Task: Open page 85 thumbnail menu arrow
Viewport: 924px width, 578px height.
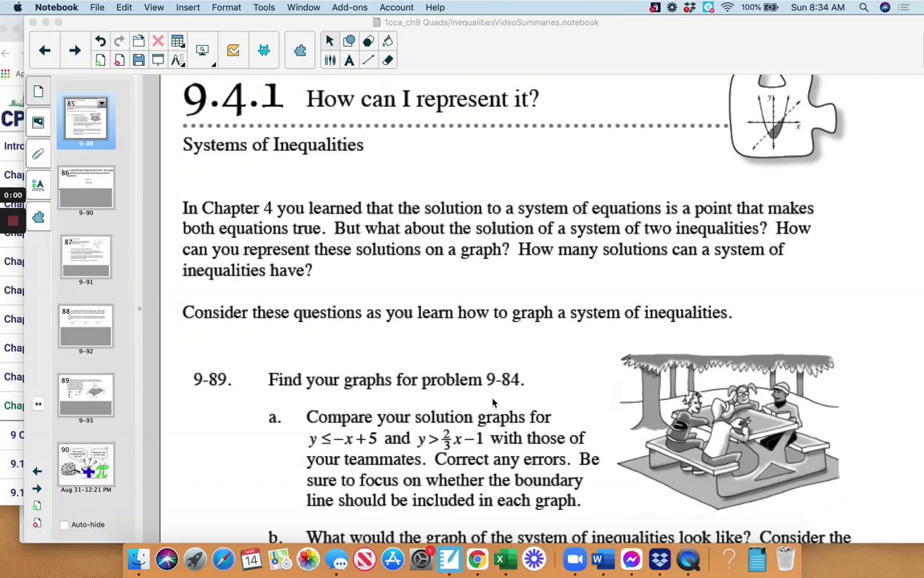Action: click(102, 104)
